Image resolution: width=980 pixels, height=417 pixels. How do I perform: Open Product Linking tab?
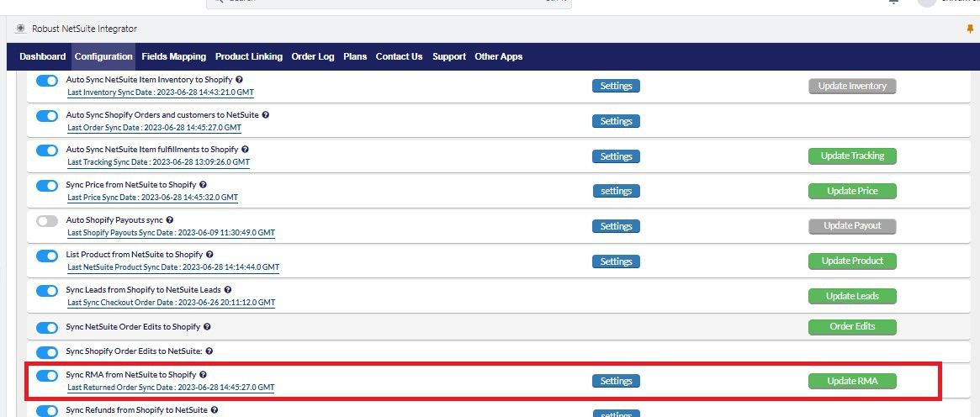[249, 56]
